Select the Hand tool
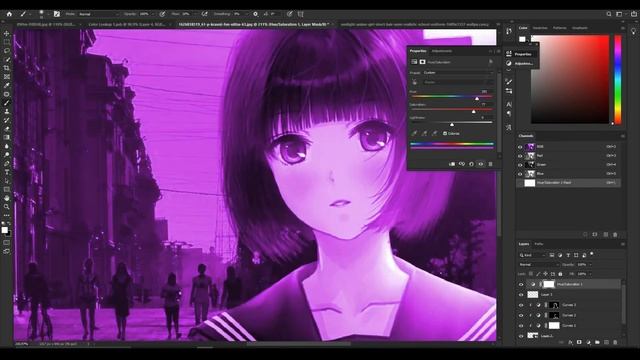This screenshot has height=360, width=640. click(7, 198)
